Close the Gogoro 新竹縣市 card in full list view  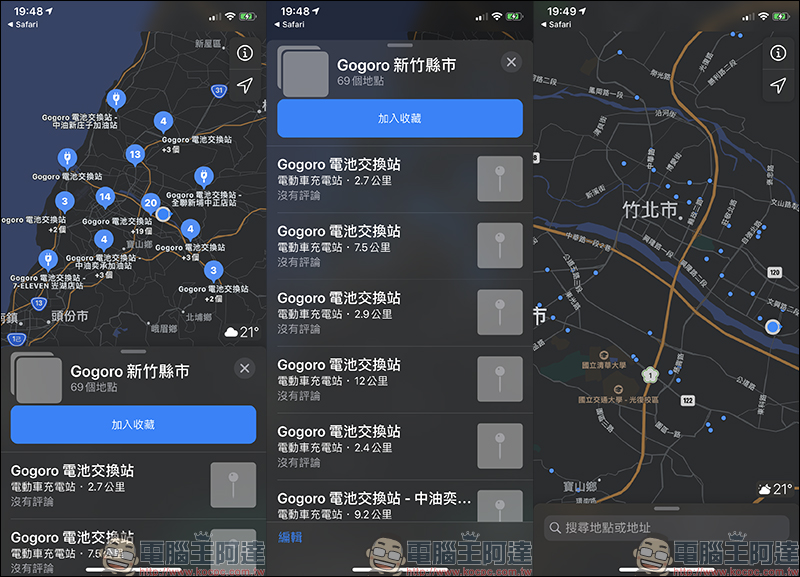tap(511, 63)
